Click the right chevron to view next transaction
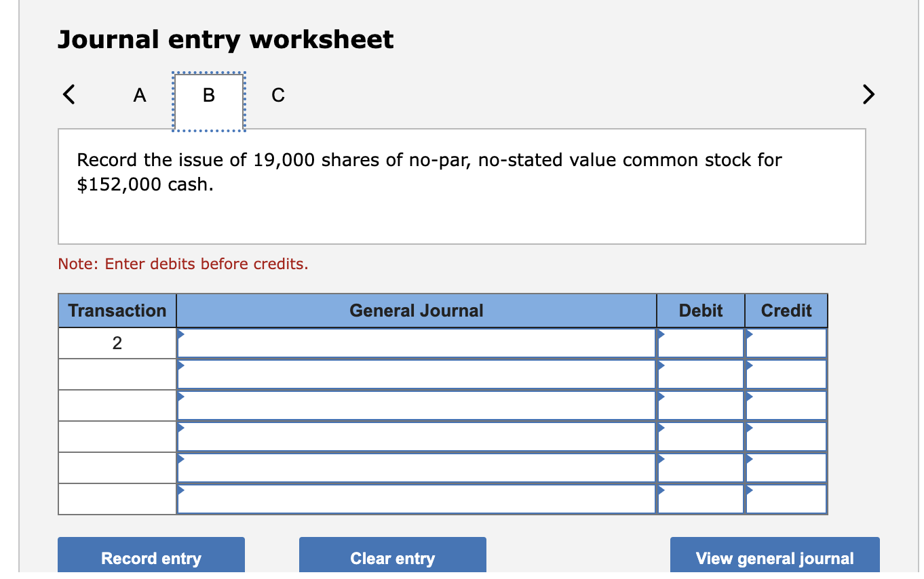Image resolution: width=924 pixels, height=579 pixels. click(x=868, y=95)
